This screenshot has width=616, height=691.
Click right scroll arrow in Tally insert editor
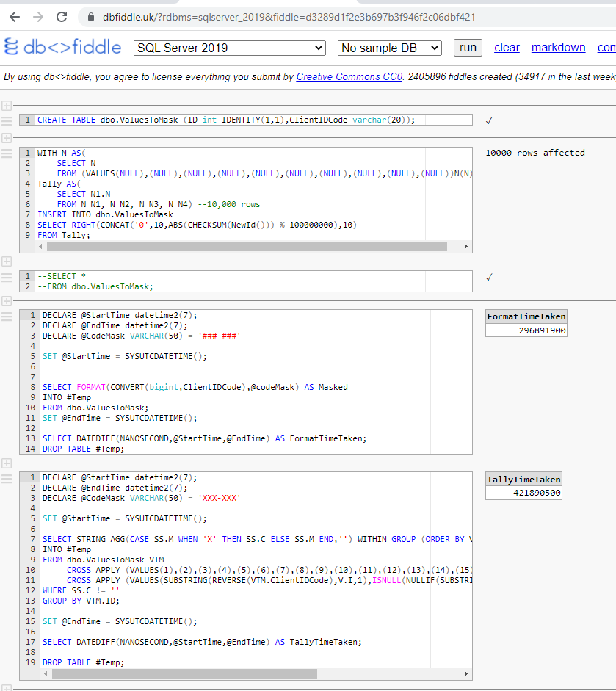[x=465, y=246]
